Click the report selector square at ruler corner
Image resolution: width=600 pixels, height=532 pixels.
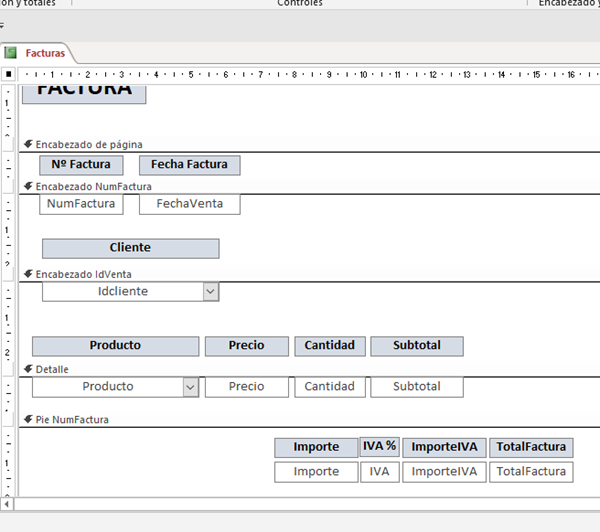(8, 74)
